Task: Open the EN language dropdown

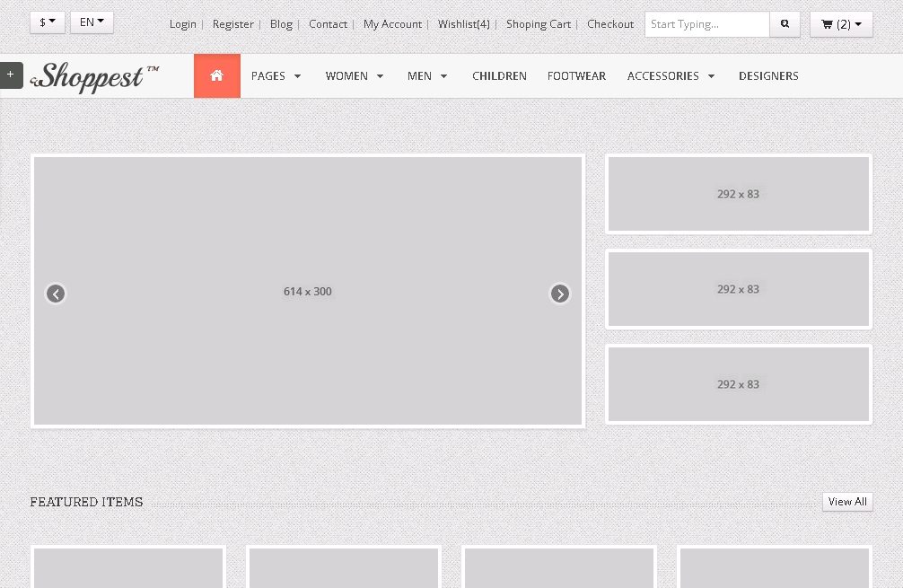Action: click(92, 22)
